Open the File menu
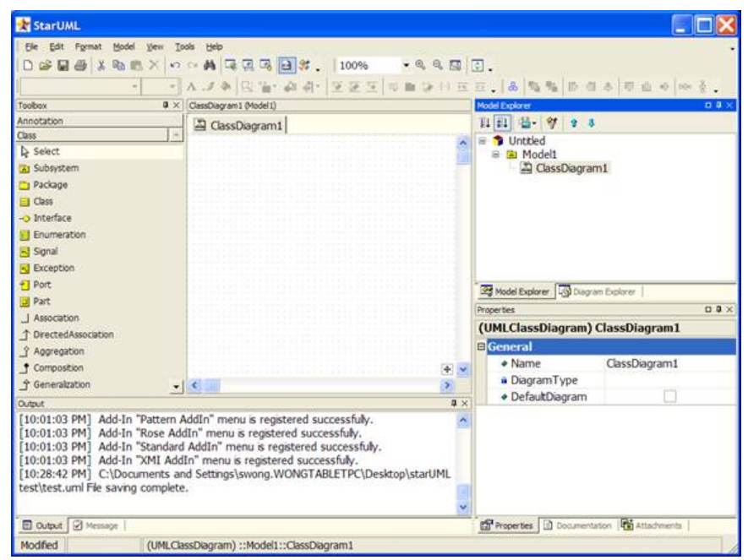Viewport: 748px width, 560px height. coord(31,46)
